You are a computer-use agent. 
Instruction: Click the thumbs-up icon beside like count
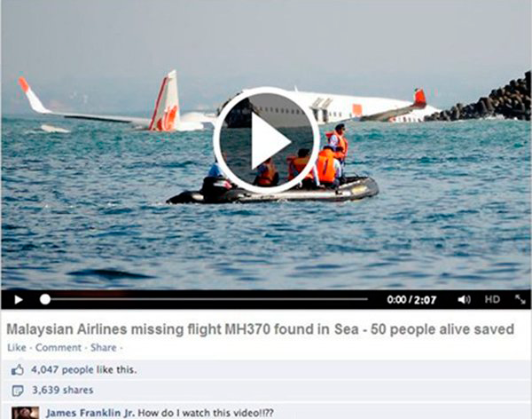[18, 369]
